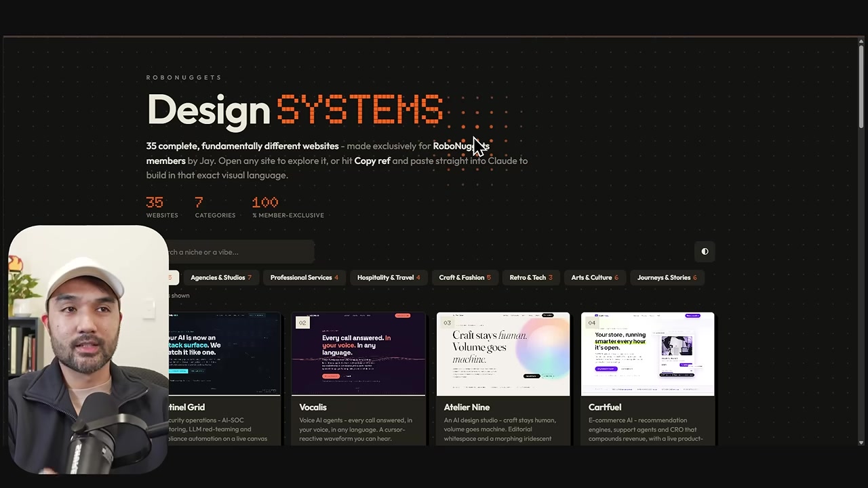Click the 03 badge on Atelier Nine thumbnail

pyautogui.click(x=447, y=323)
